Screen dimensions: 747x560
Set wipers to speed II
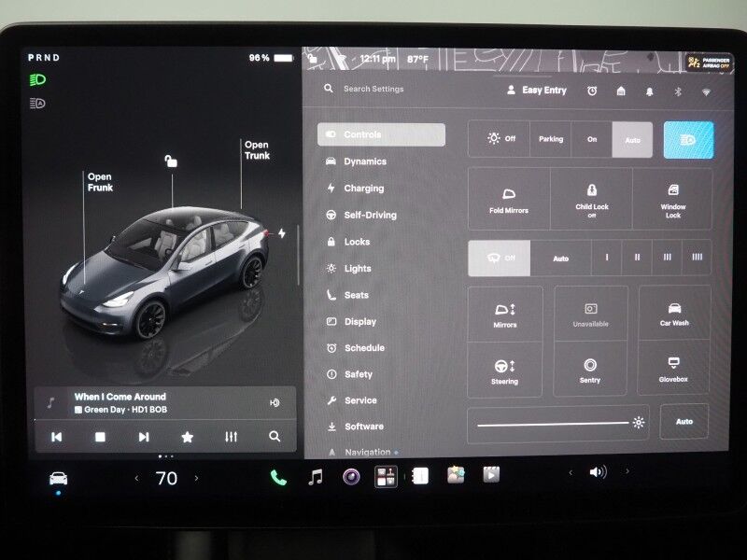click(637, 258)
